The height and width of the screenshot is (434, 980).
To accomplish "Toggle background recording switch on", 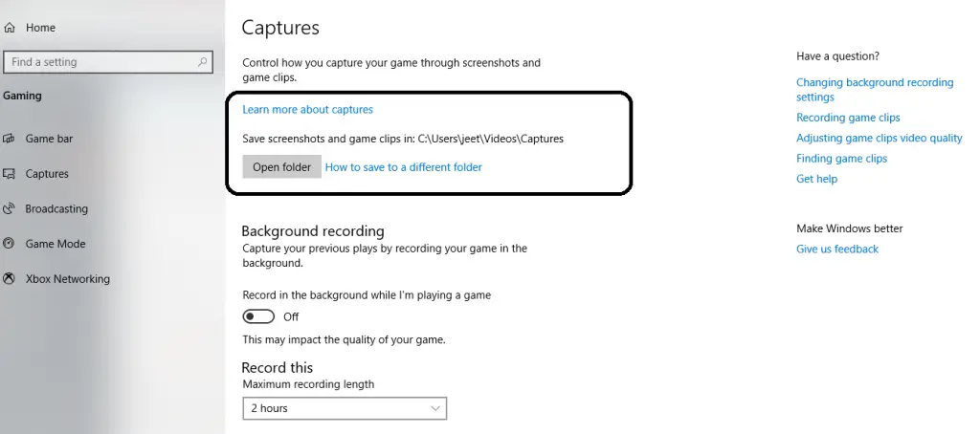I will 258,316.
